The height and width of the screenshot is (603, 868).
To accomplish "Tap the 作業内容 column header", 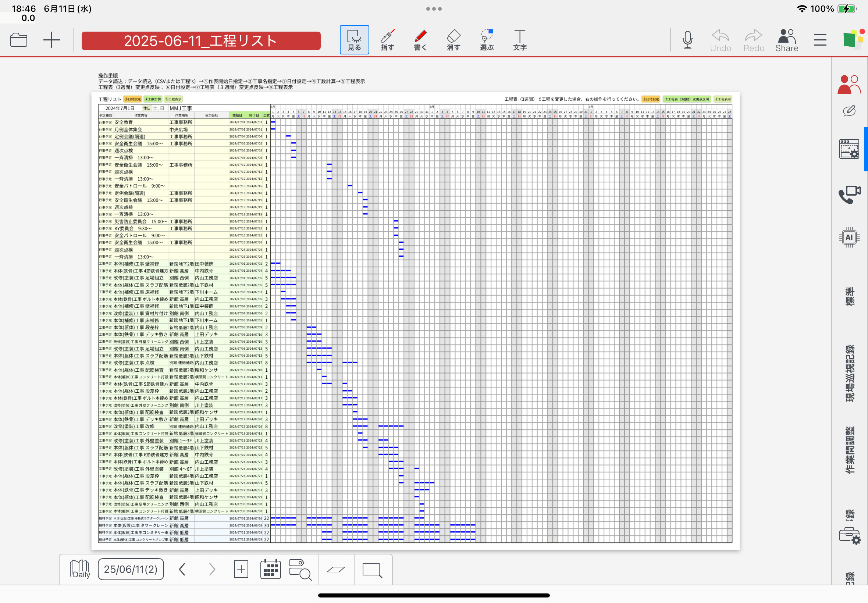I will [141, 115].
